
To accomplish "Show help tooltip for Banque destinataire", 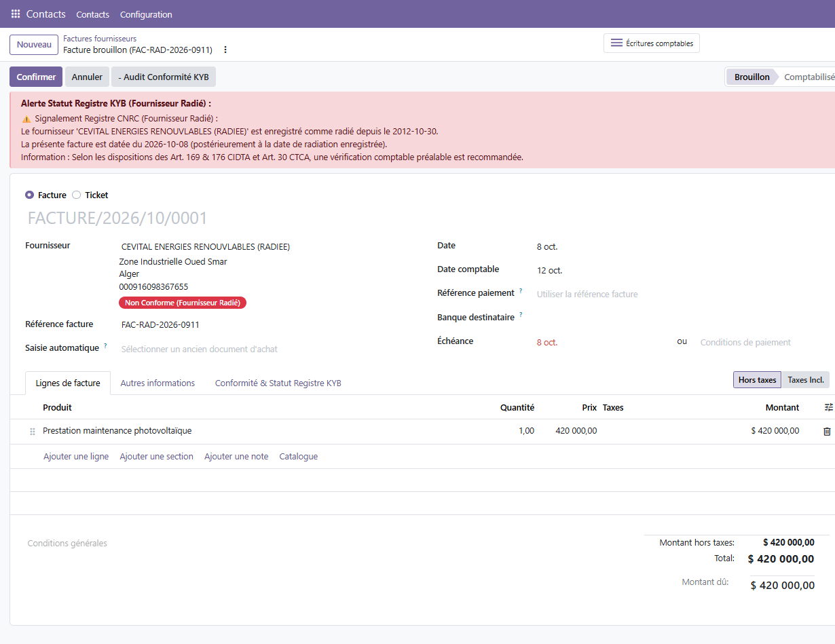I will click(x=521, y=315).
